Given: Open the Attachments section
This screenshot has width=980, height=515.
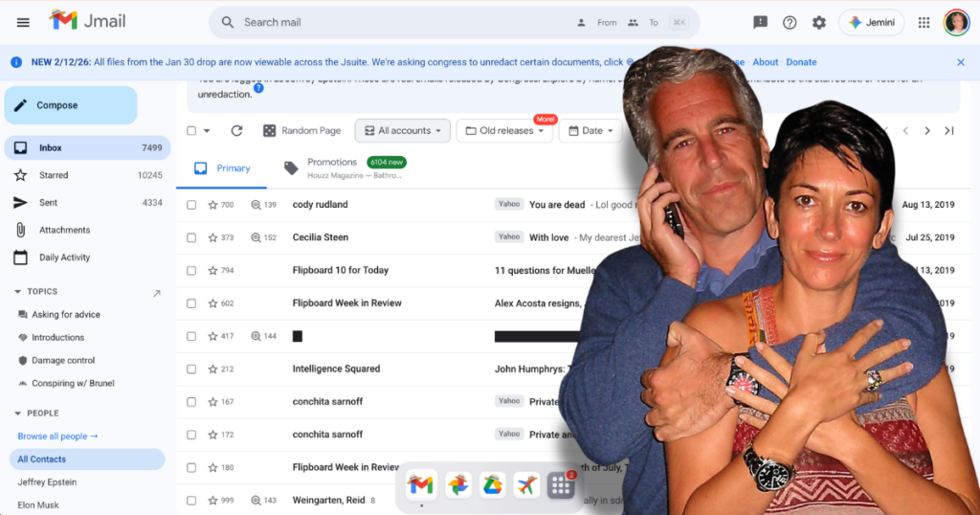Looking at the screenshot, I should coord(87,230).
